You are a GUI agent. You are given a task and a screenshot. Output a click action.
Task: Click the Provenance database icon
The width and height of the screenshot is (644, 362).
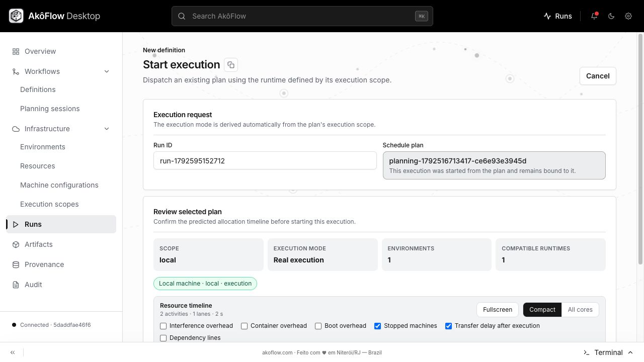(16, 264)
